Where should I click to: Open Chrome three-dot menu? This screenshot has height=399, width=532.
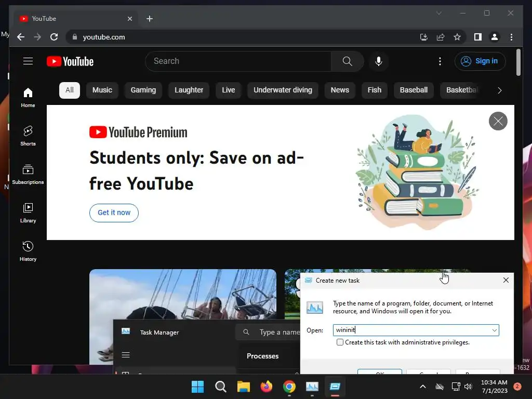[511, 37]
